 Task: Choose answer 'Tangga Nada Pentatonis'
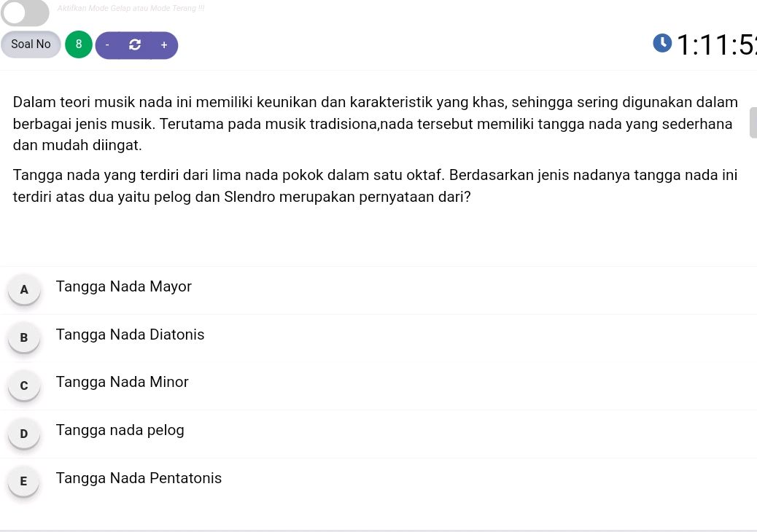tap(139, 478)
